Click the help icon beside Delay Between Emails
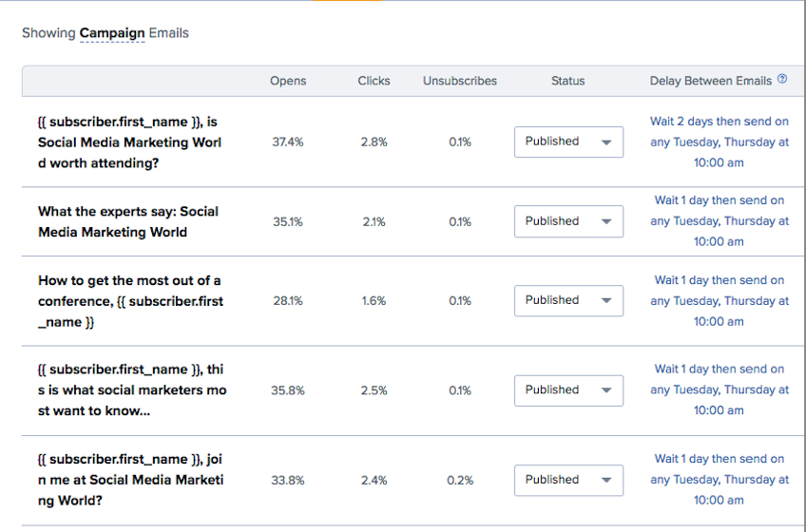 pyautogui.click(x=782, y=80)
